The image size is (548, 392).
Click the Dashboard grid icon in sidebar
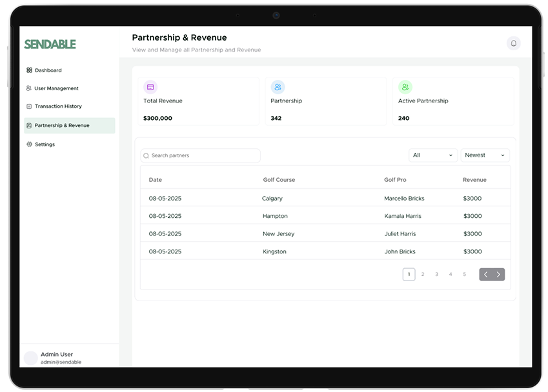coord(28,70)
